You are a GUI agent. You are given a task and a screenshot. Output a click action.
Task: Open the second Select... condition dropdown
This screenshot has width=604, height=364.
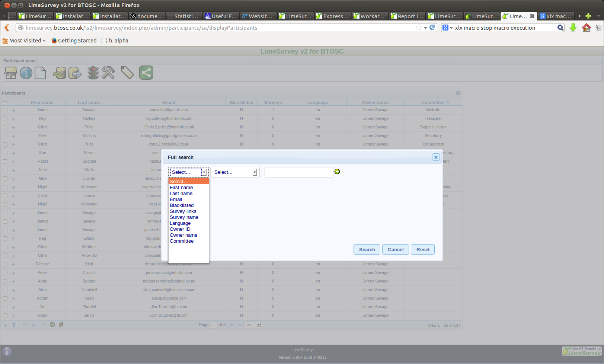(235, 172)
